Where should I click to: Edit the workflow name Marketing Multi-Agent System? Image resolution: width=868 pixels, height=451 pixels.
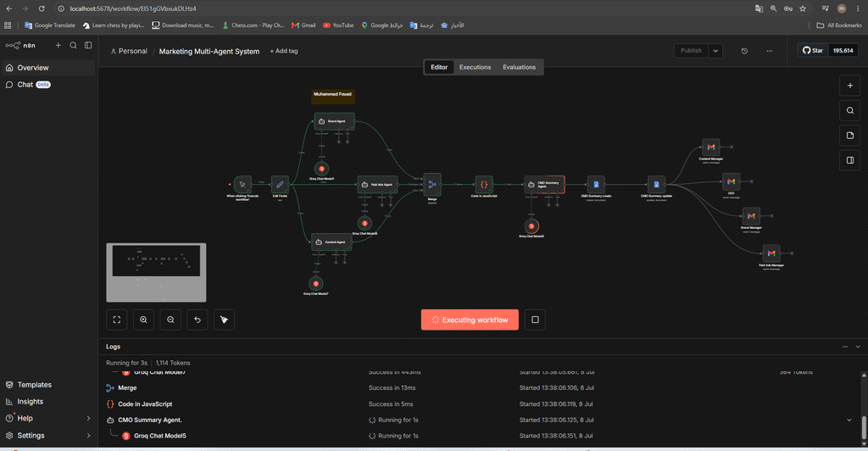tap(209, 52)
